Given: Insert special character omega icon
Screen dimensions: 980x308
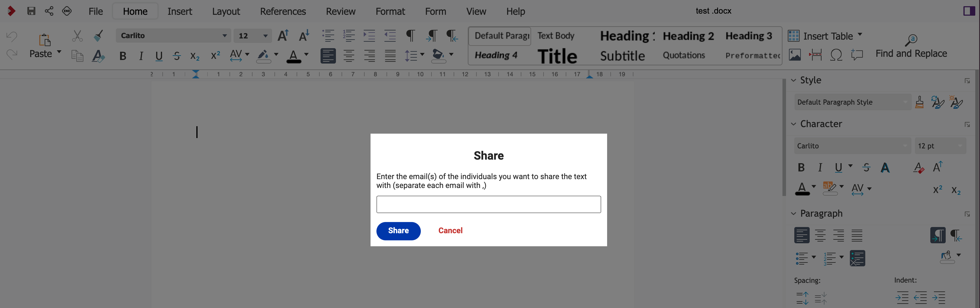Looking at the screenshot, I should tap(836, 55).
